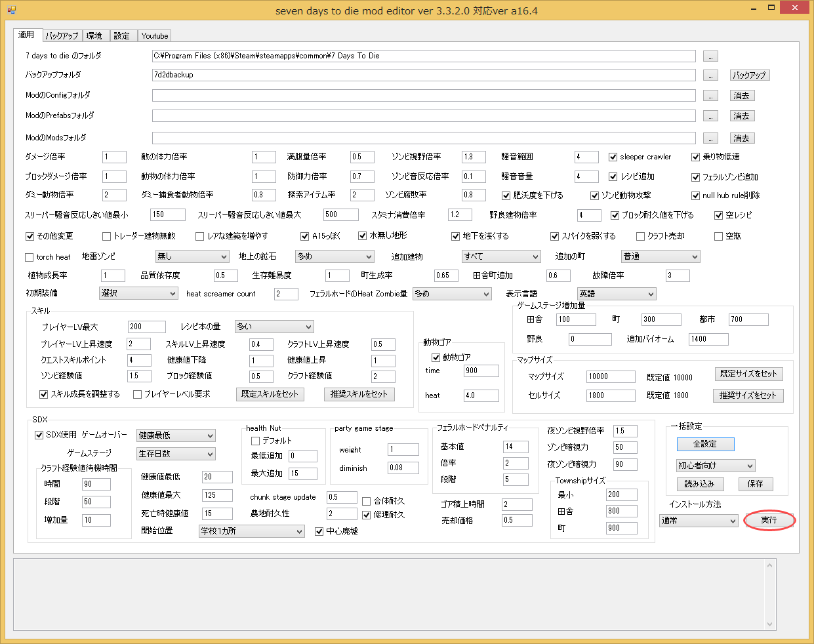Click the バックアップ button beside the backup folder

(750, 75)
